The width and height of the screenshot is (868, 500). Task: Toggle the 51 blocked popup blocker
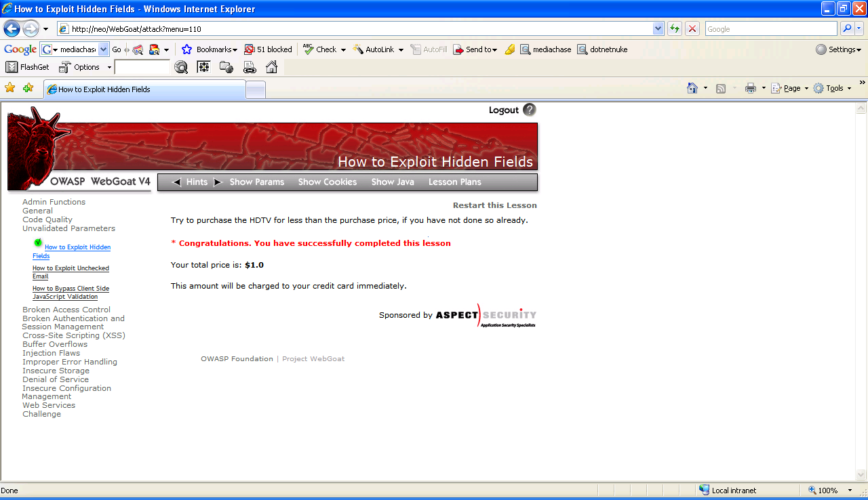(x=268, y=49)
